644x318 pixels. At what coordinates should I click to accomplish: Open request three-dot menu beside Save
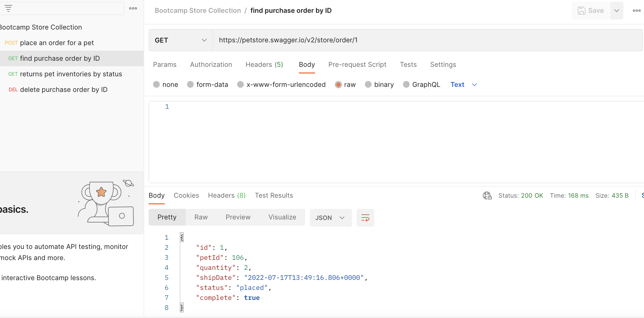click(x=636, y=11)
